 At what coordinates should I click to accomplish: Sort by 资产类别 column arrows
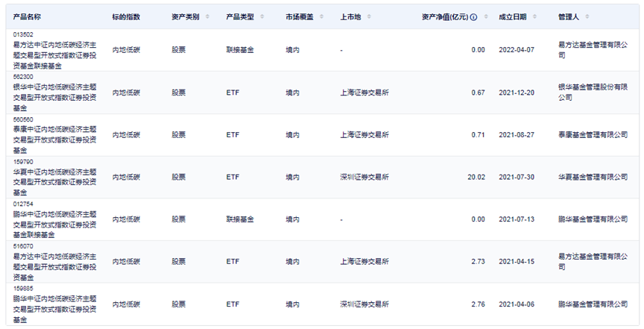(x=207, y=17)
